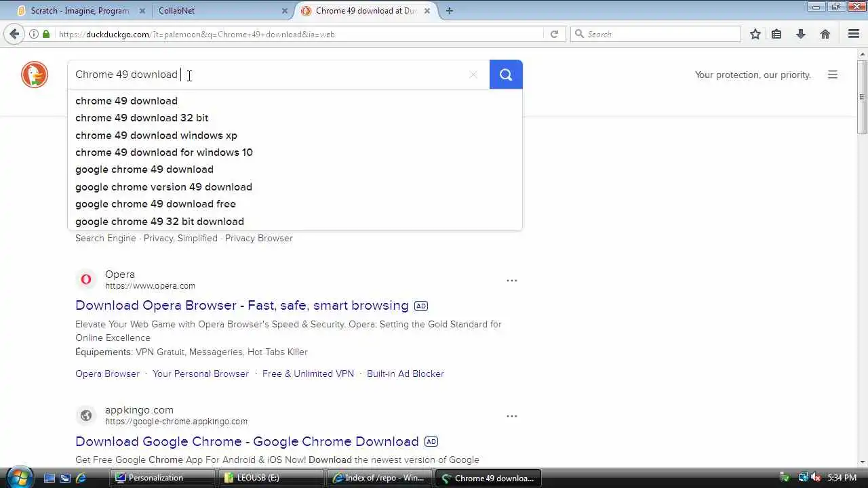Screen dimensions: 868x488
Task: Click the network tray icon
Action: (x=804, y=478)
